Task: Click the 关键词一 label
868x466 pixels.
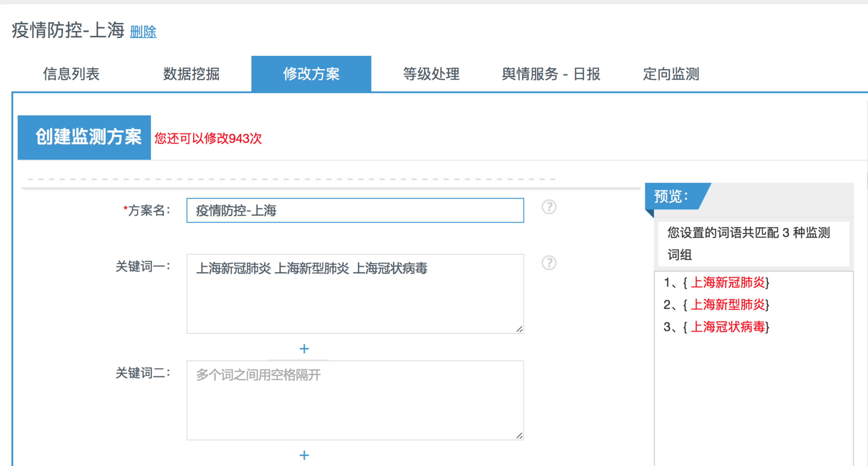Action: [143, 266]
